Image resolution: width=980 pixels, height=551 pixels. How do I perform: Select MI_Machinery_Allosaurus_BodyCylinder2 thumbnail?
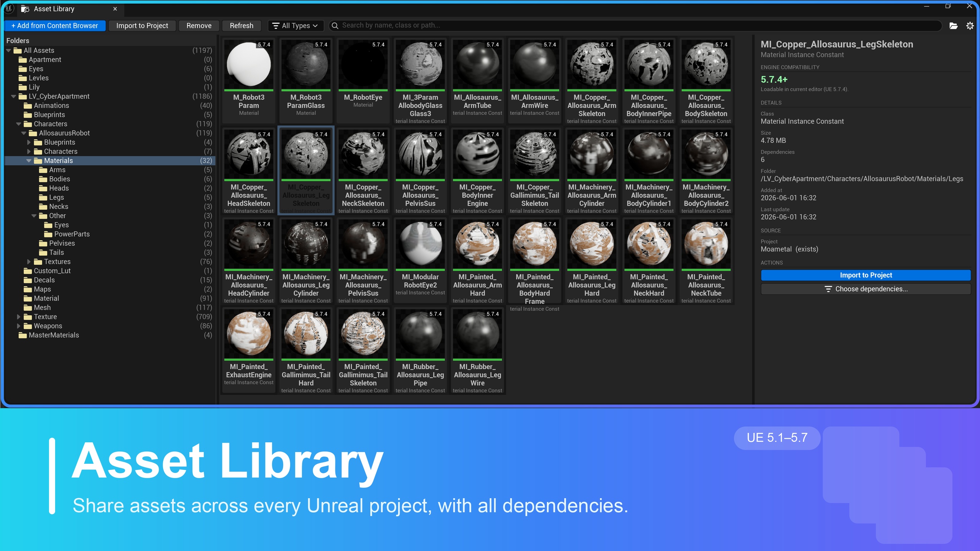click(x=706, y=154)
